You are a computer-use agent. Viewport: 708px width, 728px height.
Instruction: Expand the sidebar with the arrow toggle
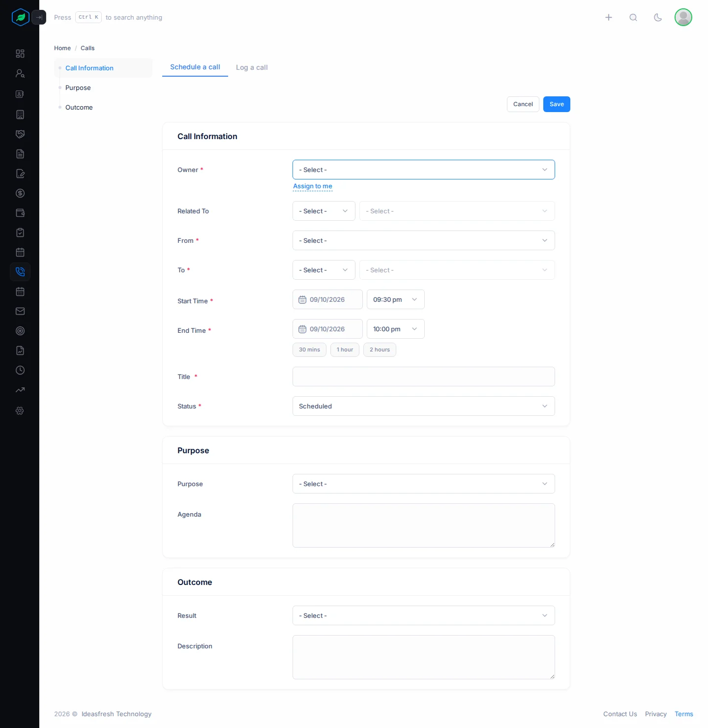click(39, 17)
